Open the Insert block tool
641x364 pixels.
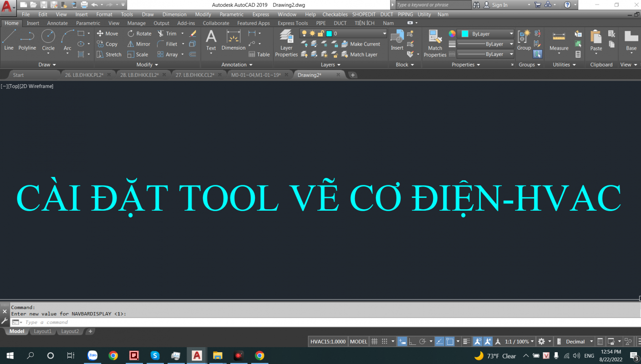pyautogui.click(x=397, y=40)
